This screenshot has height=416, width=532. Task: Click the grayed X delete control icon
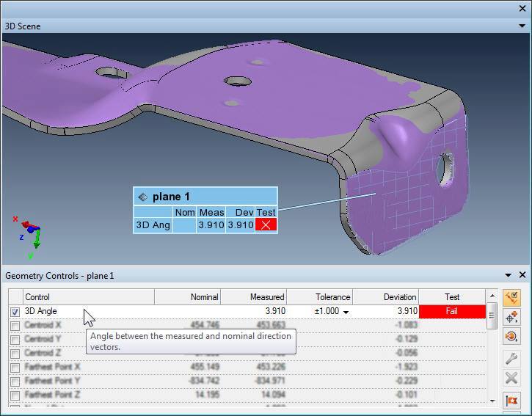tap(511, 378)
